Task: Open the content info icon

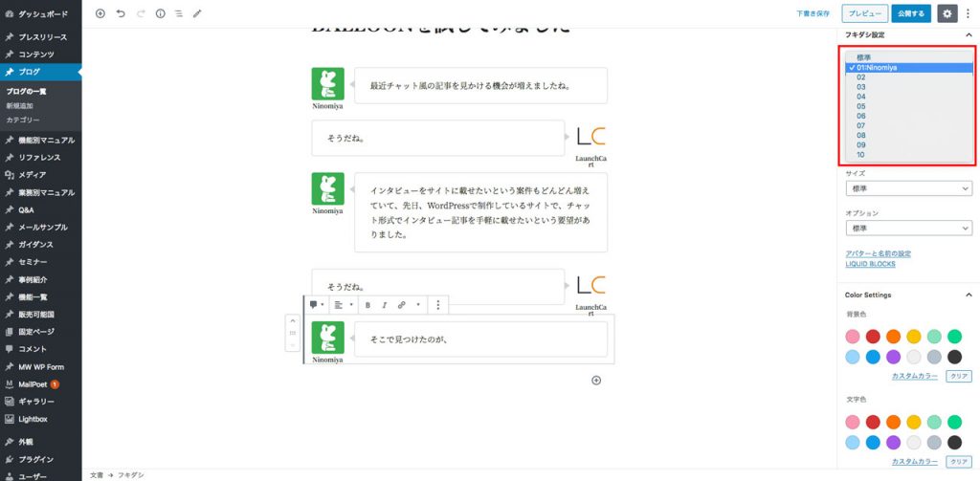Action: (160, 13)
